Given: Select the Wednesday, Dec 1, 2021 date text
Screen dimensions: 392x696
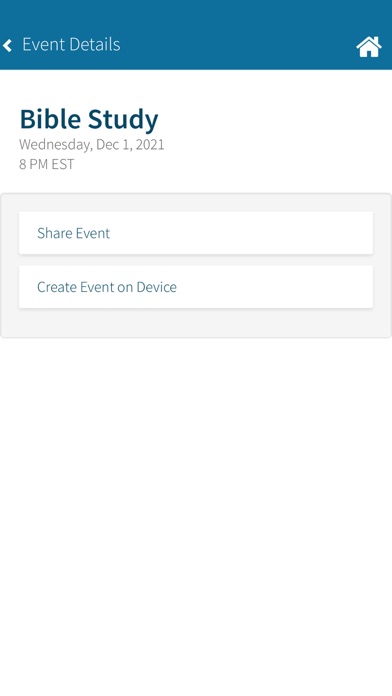Looking at the screenshot, I should point(91,145).
